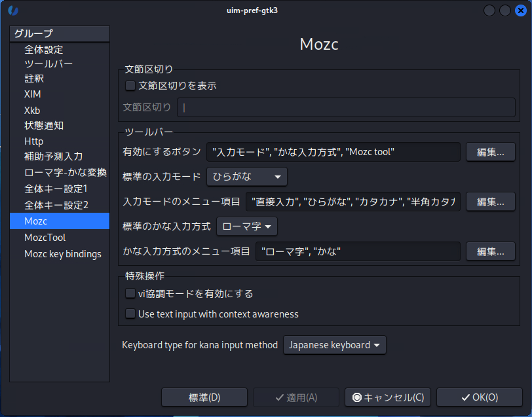
Task: Toggle vi協調モードを有効にする checkbox
Action: (x=130, y=293)
